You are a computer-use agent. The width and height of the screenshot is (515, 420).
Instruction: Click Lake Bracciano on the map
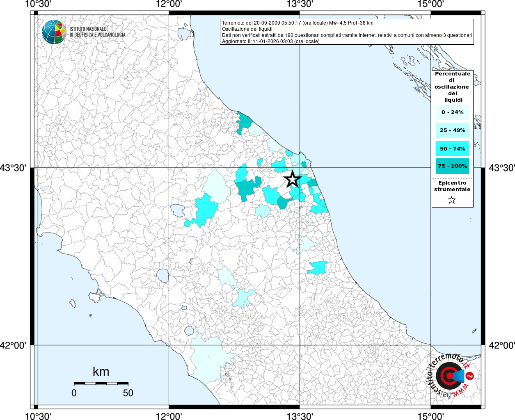click(189, 331)
